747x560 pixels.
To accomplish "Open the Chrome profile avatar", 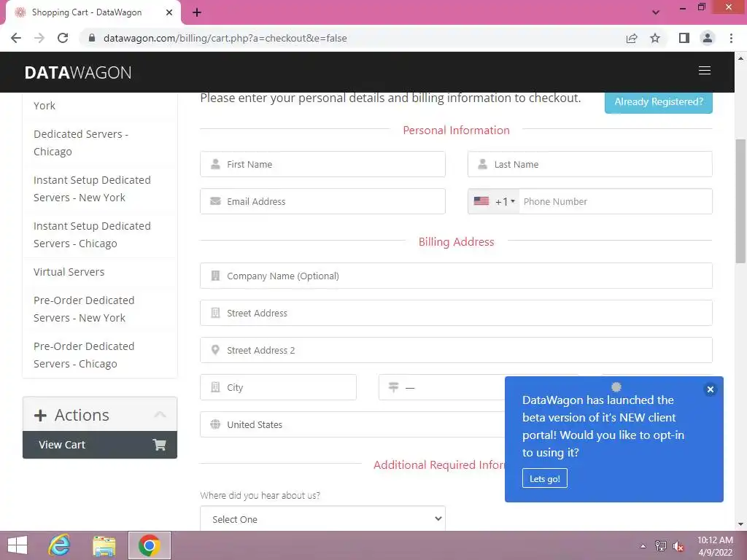I will [708, 38].
